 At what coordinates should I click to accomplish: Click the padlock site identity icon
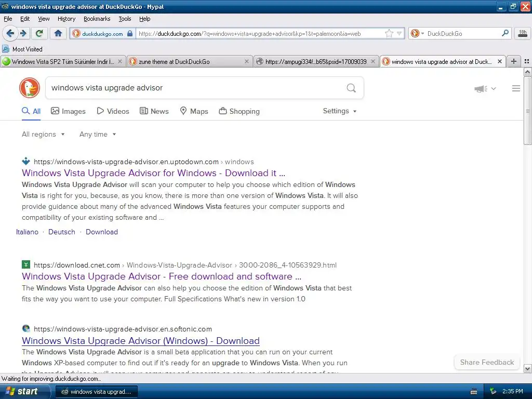(130, 33)
